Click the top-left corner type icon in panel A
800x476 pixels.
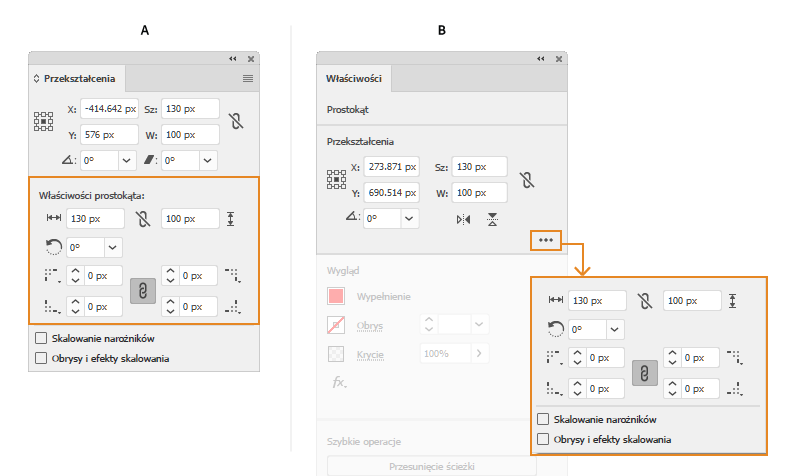pyautogui.click(x=51, y=274)
